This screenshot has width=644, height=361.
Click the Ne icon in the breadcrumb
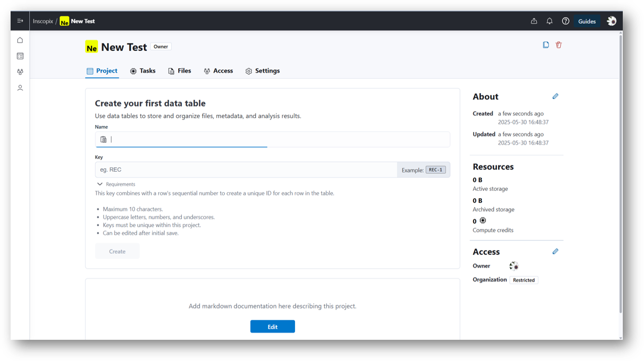[64, 21]
